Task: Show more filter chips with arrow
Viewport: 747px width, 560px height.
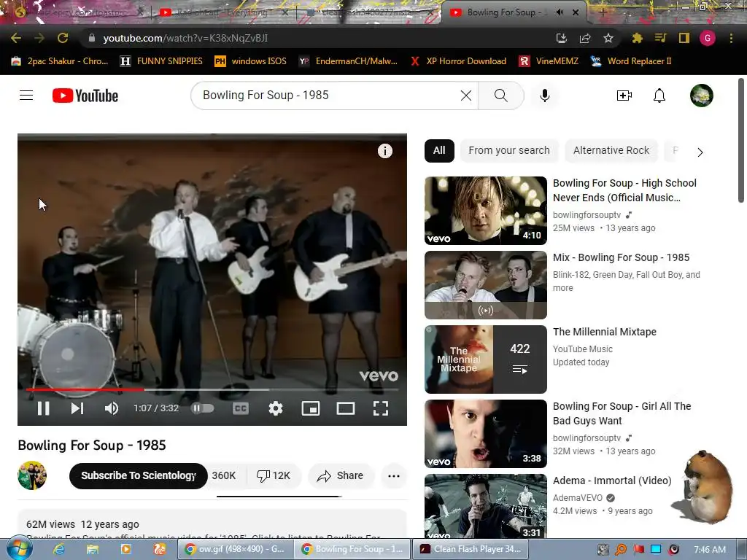Action: click(700, 152)
